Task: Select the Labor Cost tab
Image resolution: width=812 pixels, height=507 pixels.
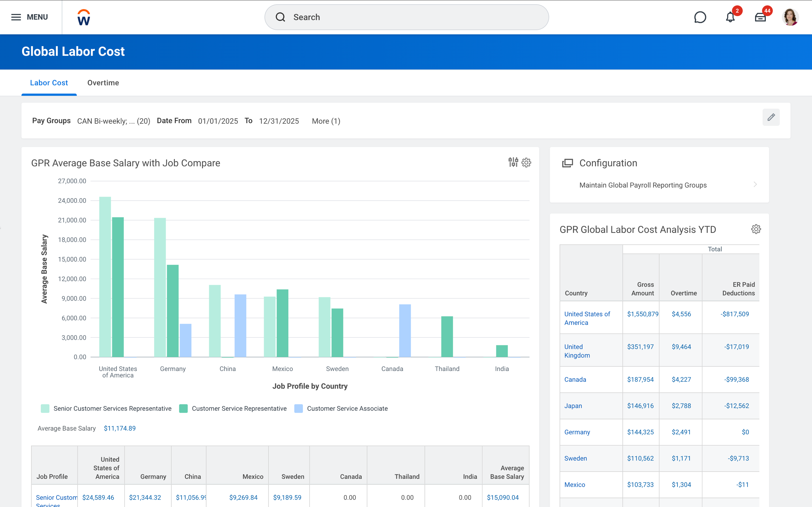Action: click(x=49, y=83)
